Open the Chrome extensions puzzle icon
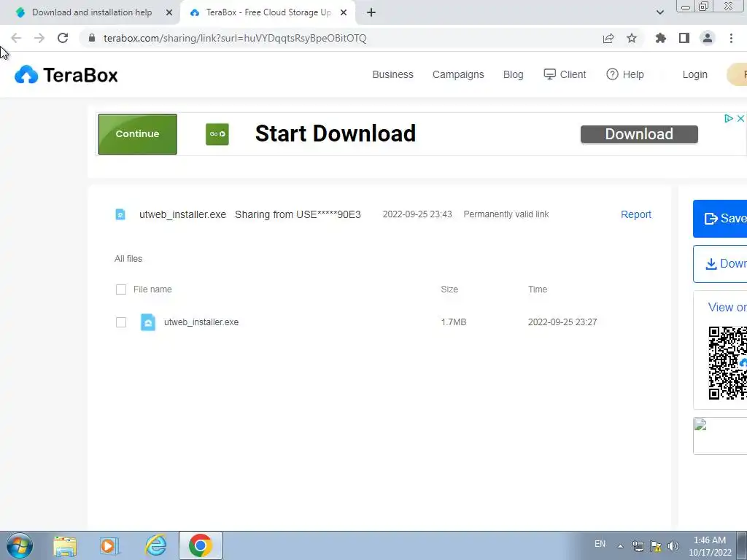 (x=660, y=38)
